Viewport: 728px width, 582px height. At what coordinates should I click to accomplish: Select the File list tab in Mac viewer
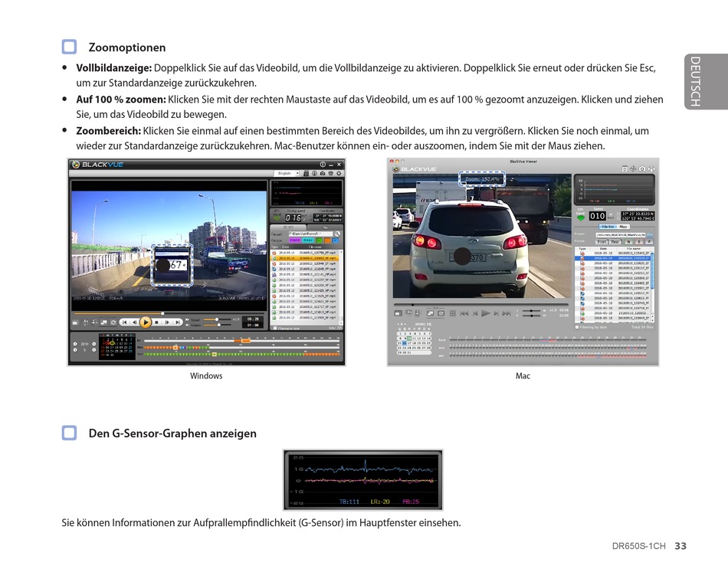point(608,227)
